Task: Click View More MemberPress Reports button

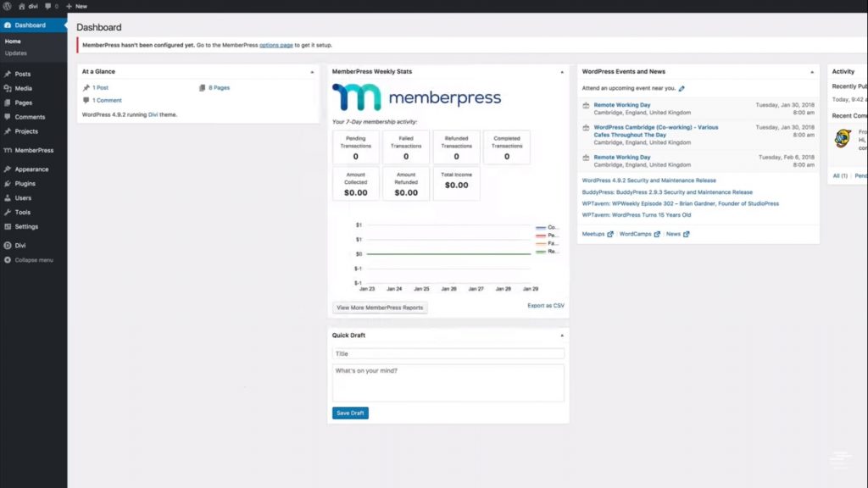Action: tap(380, 308)
